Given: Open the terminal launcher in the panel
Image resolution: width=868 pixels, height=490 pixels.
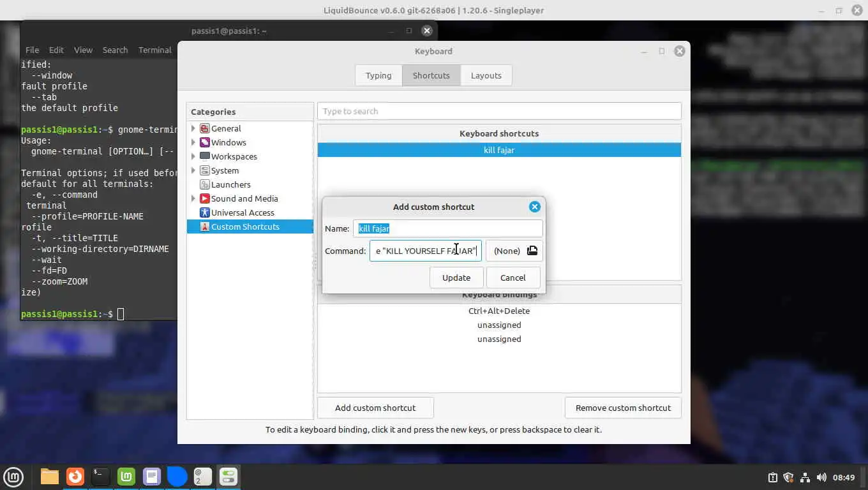Looking at the screenshot, I should [x=101, y=477].
